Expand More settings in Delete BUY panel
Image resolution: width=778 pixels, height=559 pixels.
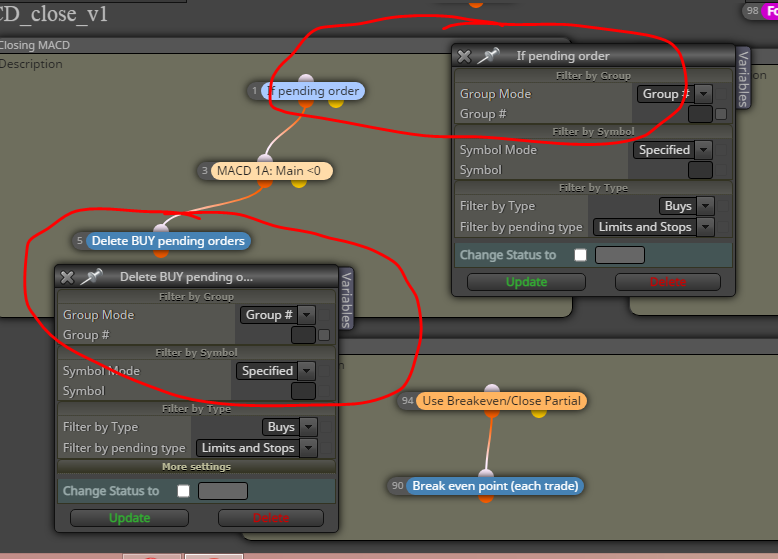196,467
